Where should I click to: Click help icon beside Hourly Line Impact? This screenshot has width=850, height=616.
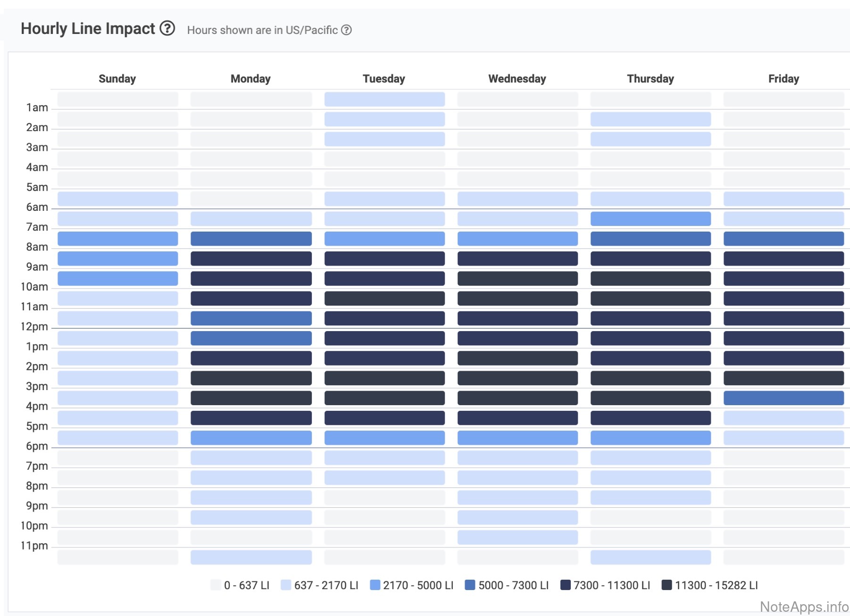tap(167, 29)
